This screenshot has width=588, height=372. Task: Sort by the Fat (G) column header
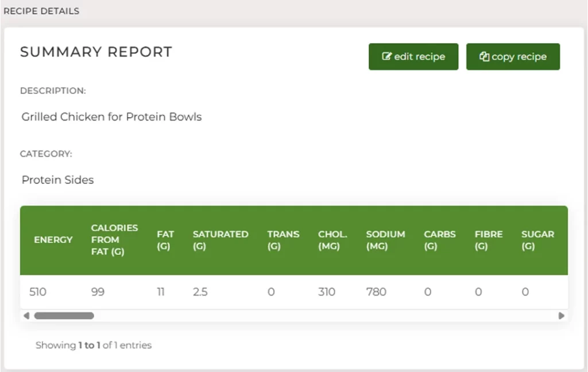pyautogui.click(x=165, y=240)
